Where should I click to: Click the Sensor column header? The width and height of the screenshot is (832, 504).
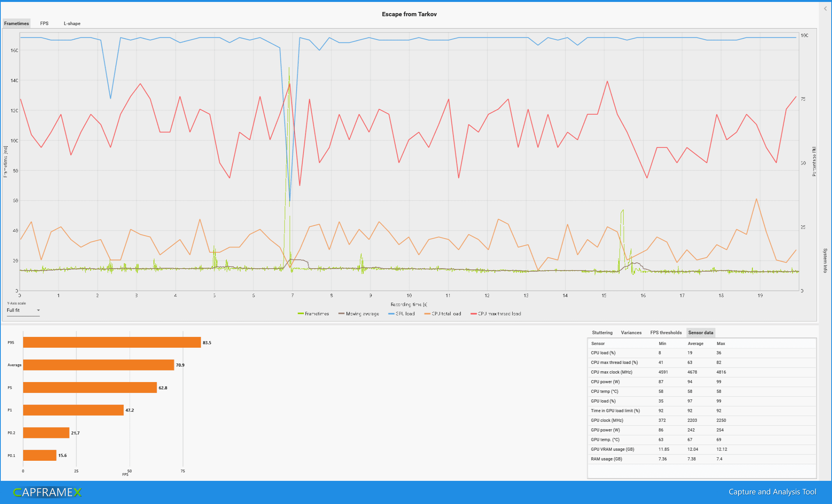coord(598,343)
